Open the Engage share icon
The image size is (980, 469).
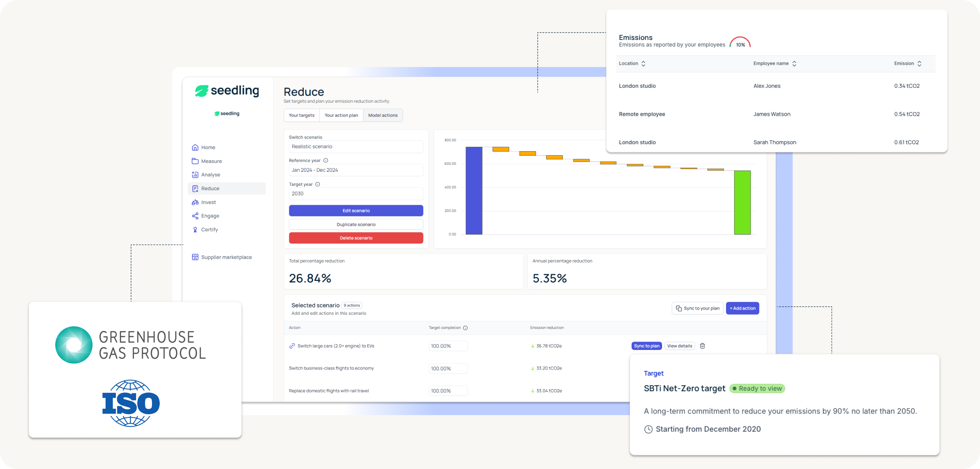195,216
